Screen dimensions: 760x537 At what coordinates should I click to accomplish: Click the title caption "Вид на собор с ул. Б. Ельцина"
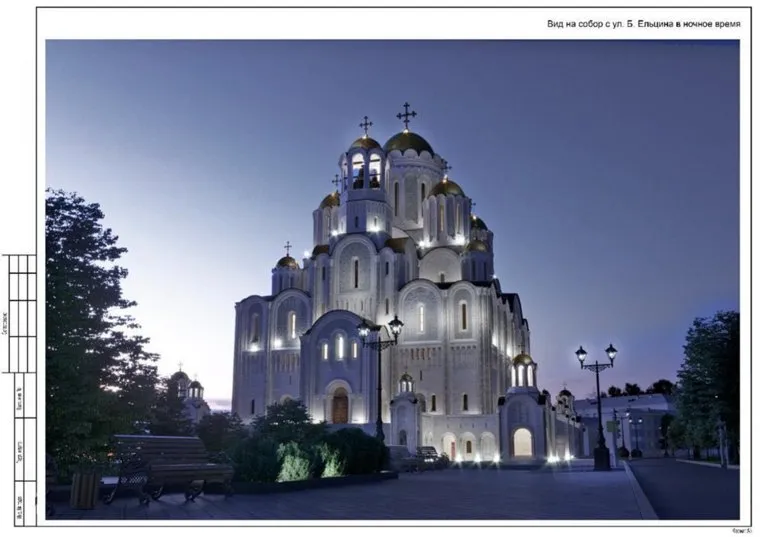pos(643,23)
